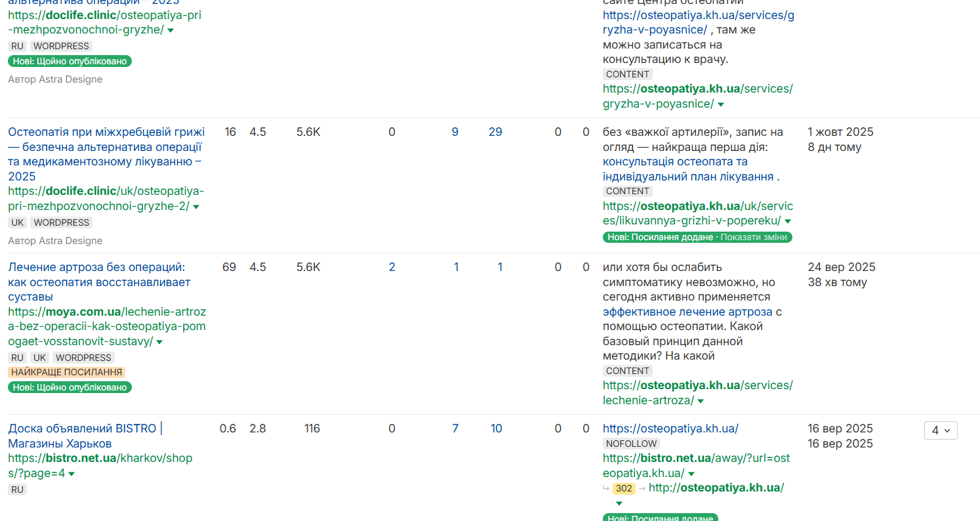Image resolution: width=980 pixels, height=521 pixels.
Task: Expand dropdown arrow after moya.com.ua lechenie-artroza URL
Action: (159, 342)
